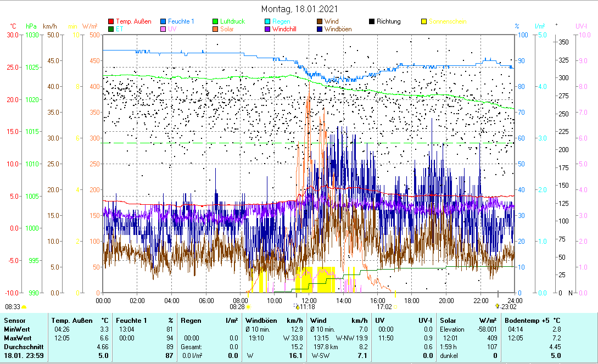Click the 12:00 tick on time axis
This screenshot has height=364, width=598.
[309, 300]
